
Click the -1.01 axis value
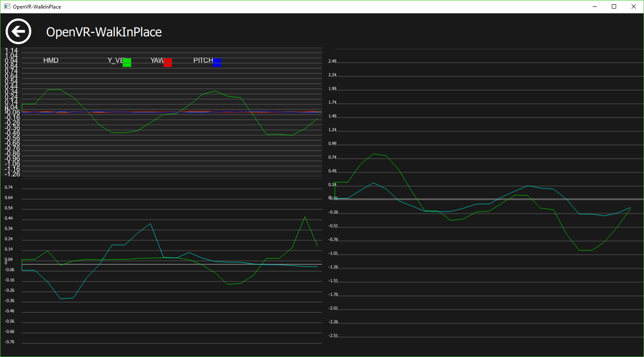click(x=333, y=254)
